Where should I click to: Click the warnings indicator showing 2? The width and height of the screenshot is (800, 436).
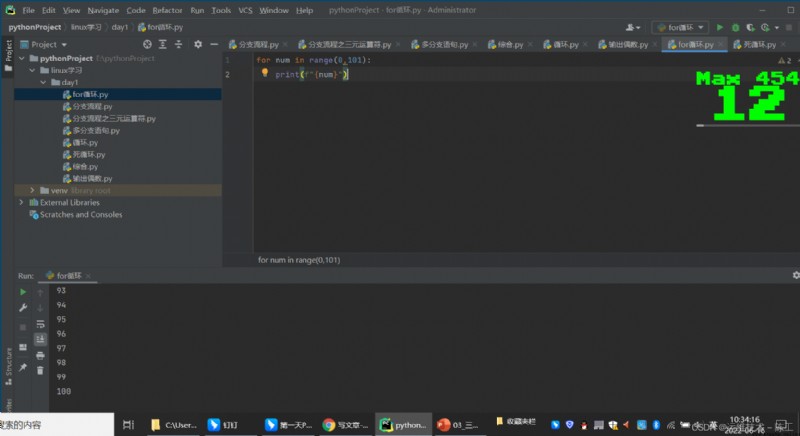coord(785,60)
